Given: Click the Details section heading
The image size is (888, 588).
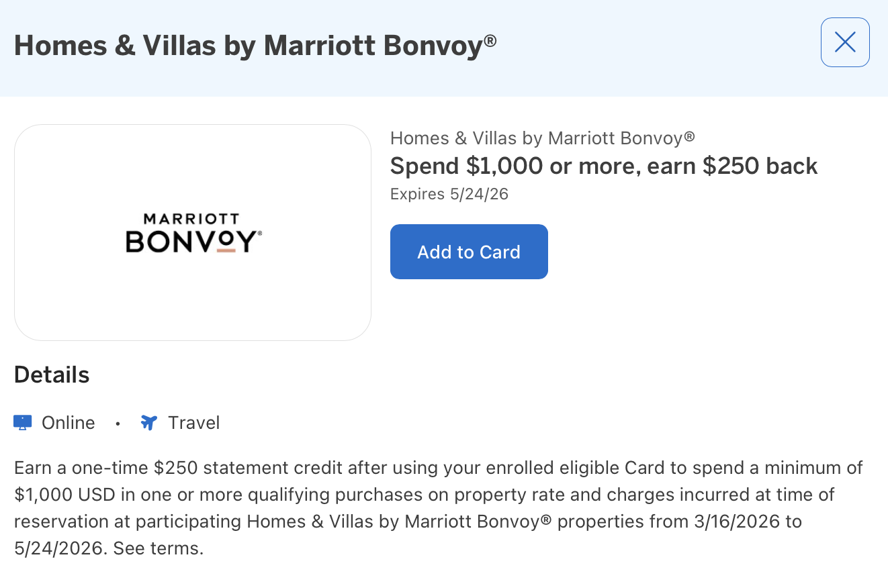Looking at the screenshot, I should click(x=51, y=375).
